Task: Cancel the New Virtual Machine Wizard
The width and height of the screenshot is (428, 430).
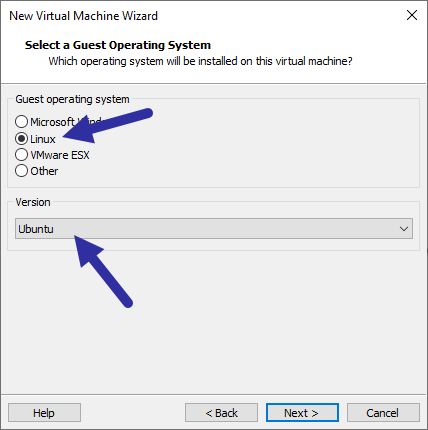Action: pos(383,413)
